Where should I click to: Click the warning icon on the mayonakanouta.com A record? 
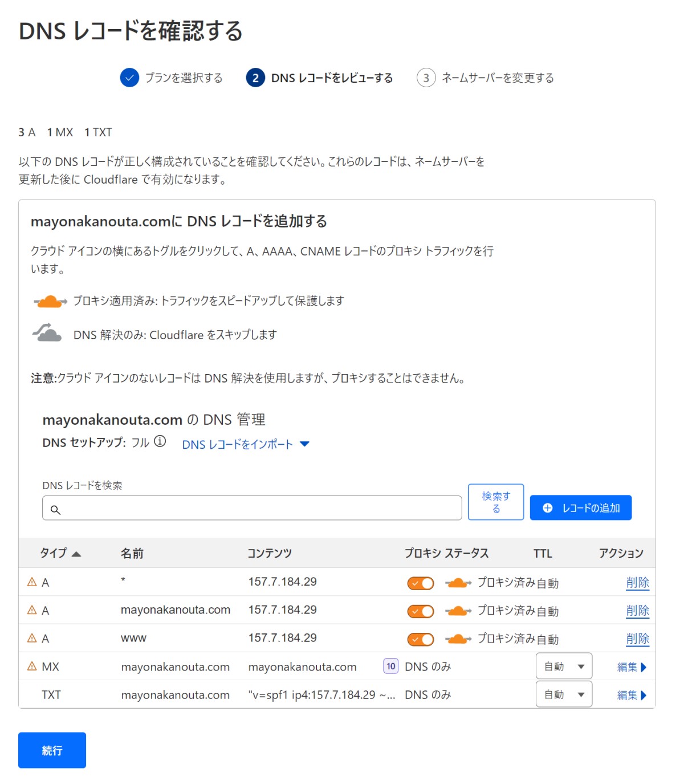(x=32, y=610)
